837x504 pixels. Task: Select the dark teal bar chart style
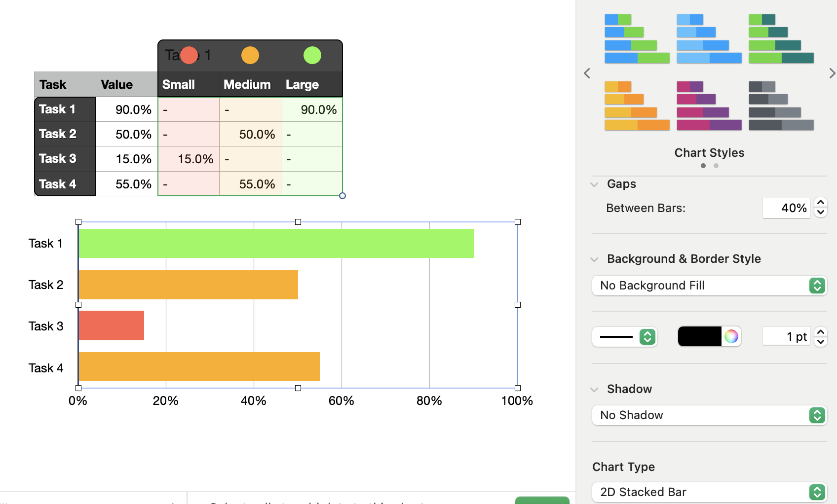click(781, 38)
